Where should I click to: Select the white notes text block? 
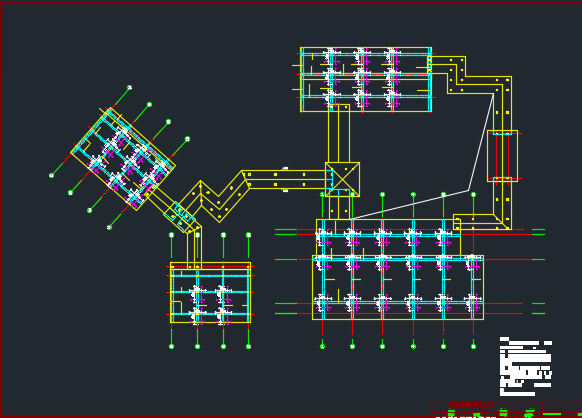(526, 366)
